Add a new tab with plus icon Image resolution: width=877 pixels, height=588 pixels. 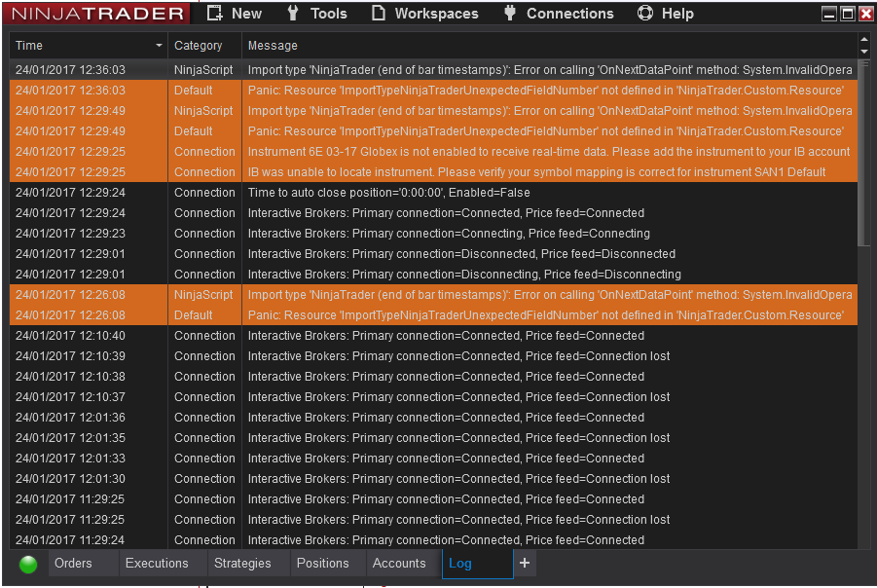524,563
